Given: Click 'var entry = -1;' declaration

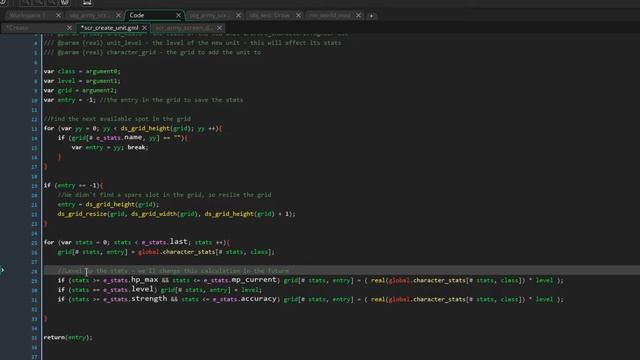Looking at the screenshot, I should point(70,100).
